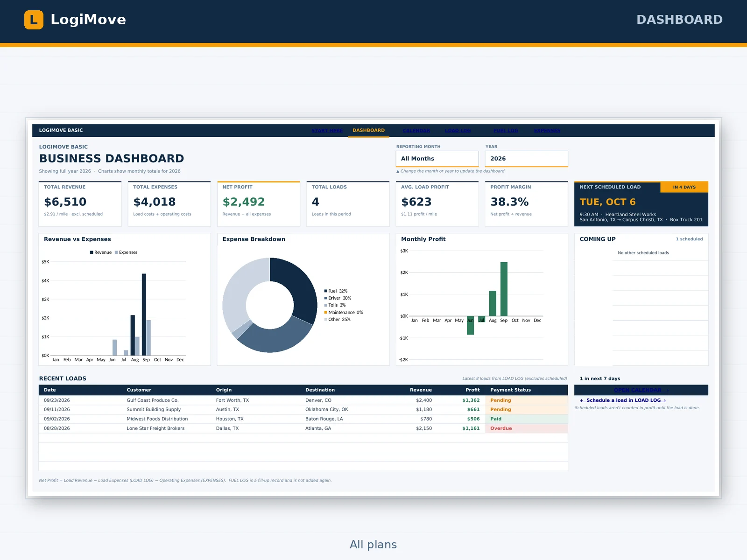The height and width of the screenshot is (560, 747).
Task: Click the September bar in Monthly Profit chart
Action: click(x=504, y=289)
